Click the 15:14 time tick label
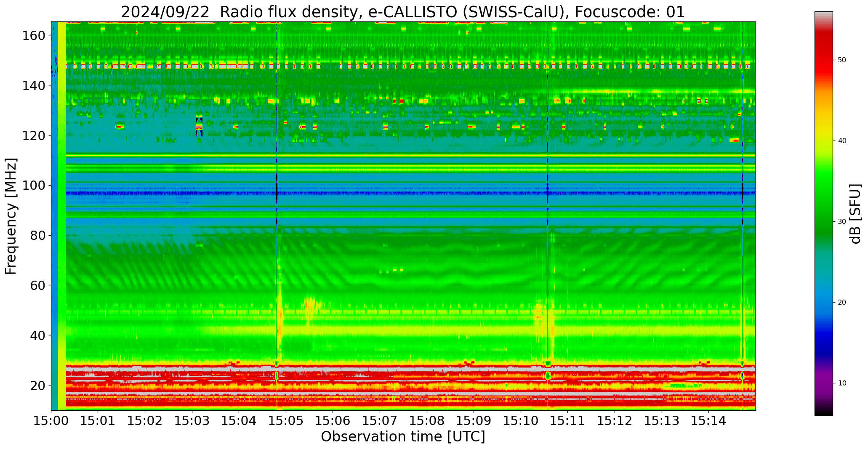The width and height of the screenshot is (868, 449). point(708,420)
